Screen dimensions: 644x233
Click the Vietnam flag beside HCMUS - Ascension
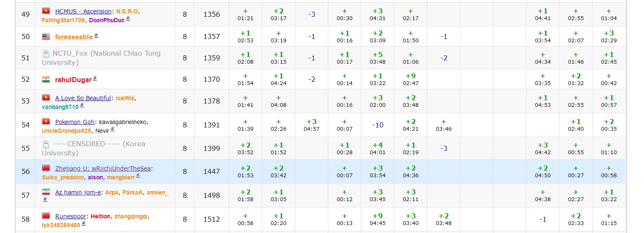[46, 11]
